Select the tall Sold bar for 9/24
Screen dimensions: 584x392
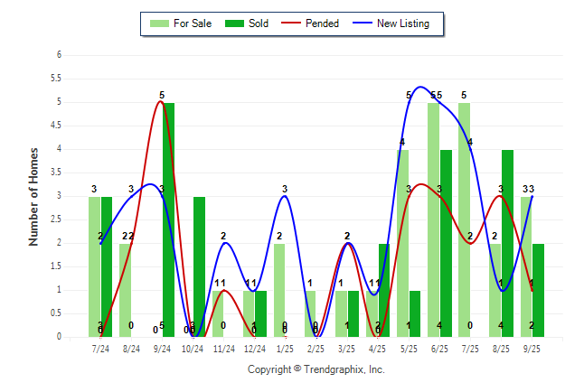click(168, 219)
